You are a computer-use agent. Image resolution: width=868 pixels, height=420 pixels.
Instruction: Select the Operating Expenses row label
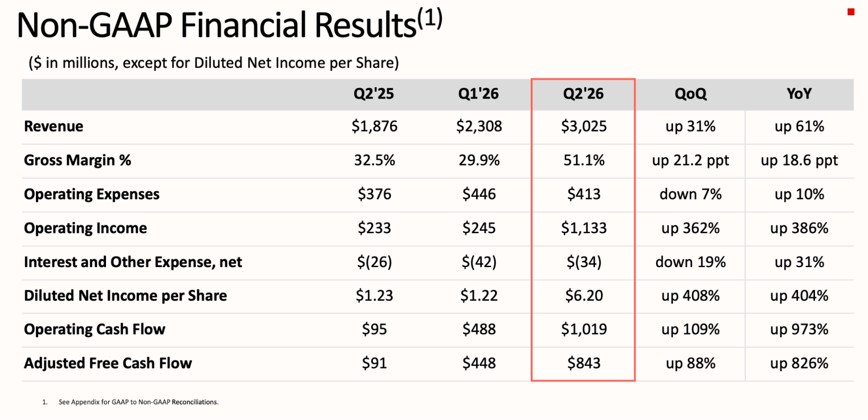point(92,194)
